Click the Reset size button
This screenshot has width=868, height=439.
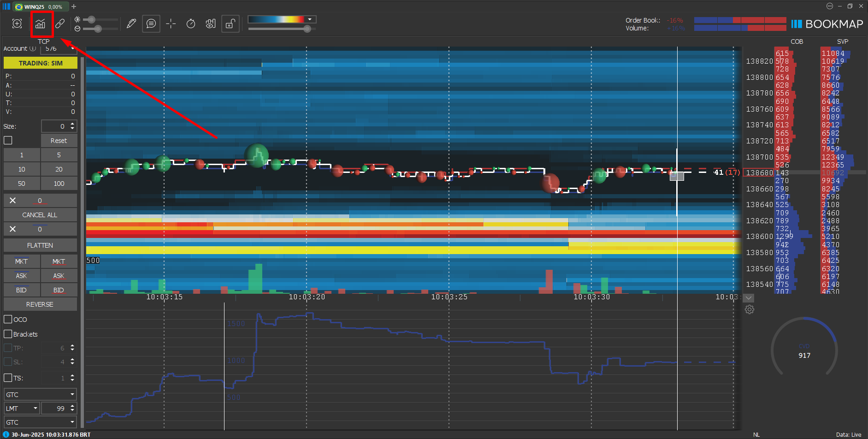59,141
